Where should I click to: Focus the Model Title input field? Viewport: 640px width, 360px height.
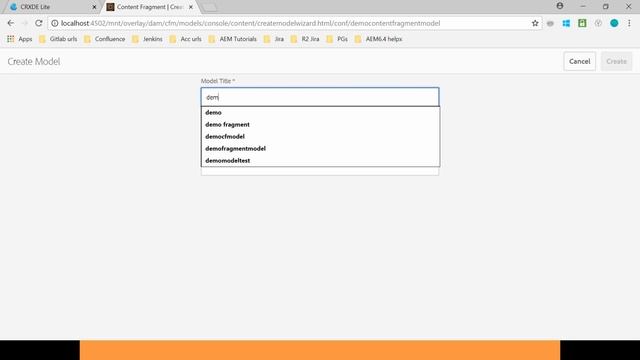pos(320,97)
